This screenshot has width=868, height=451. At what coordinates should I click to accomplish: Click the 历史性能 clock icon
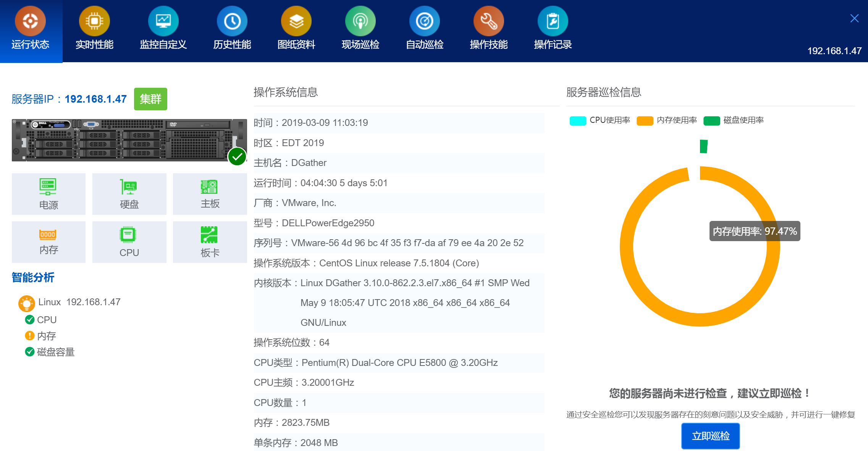[x=232, y=21]
